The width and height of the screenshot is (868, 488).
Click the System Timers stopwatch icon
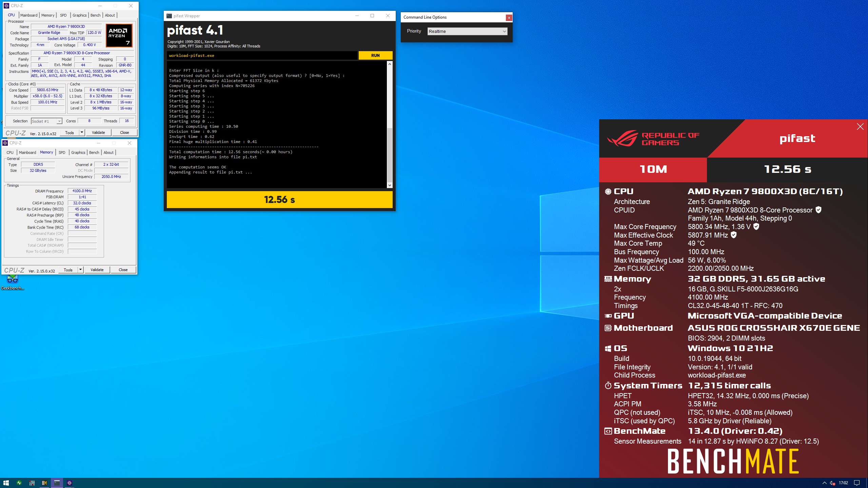(608, 386)
